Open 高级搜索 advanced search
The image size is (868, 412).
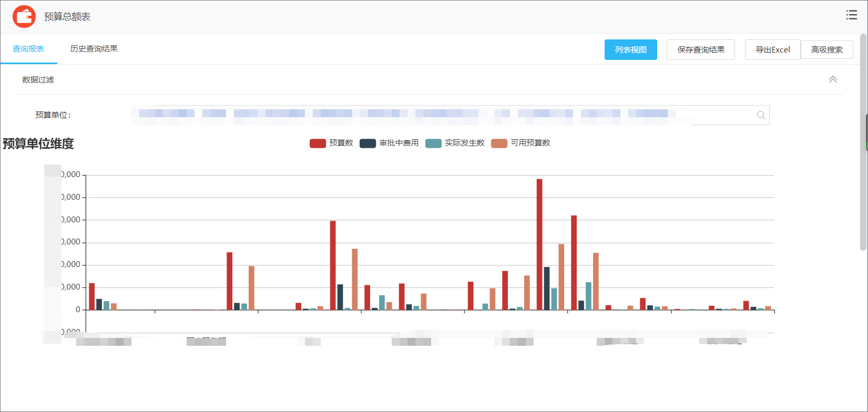click(826, 50)
